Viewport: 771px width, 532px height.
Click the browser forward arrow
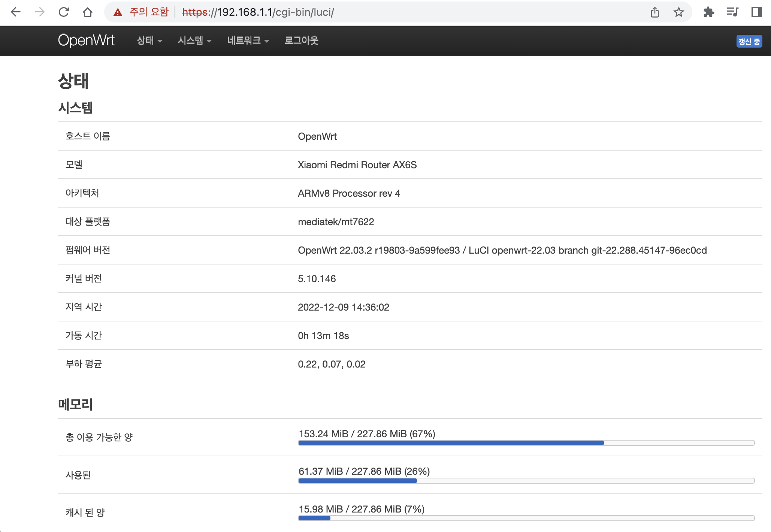39,12
